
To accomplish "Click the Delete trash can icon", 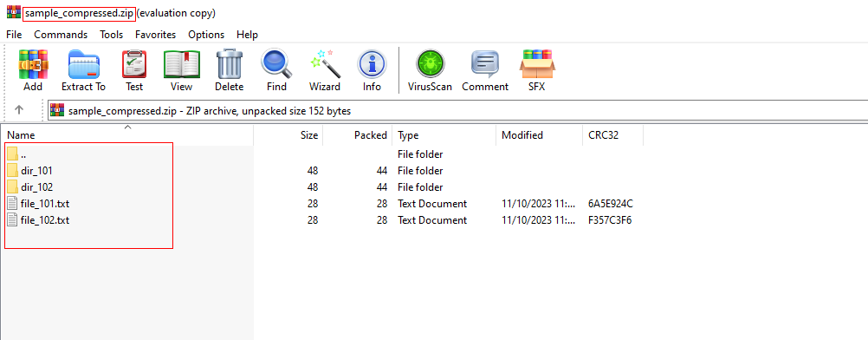I will pyautogui.click(x=230, y=64).
